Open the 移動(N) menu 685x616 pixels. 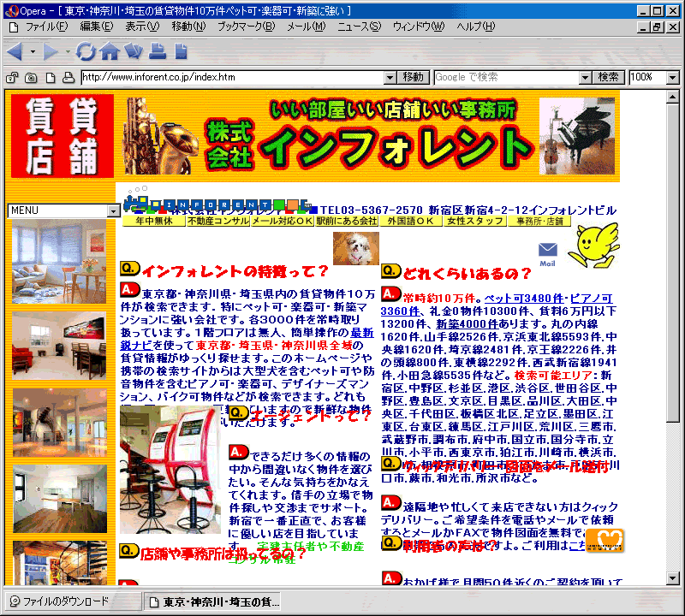(188, 27)
